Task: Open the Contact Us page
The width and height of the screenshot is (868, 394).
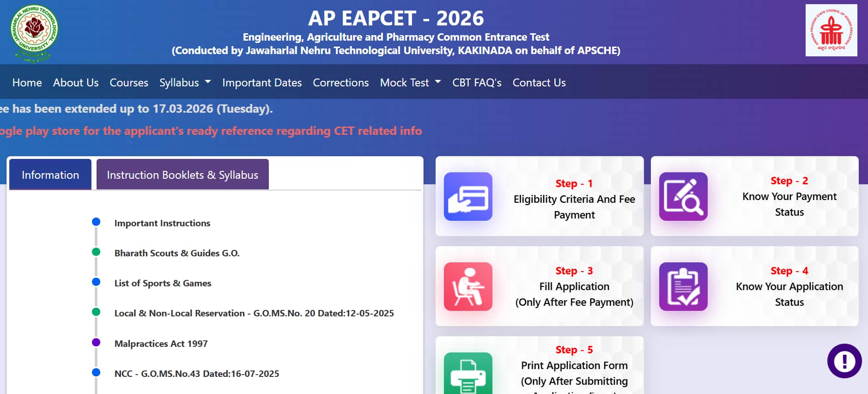Action: coord(539,82)
